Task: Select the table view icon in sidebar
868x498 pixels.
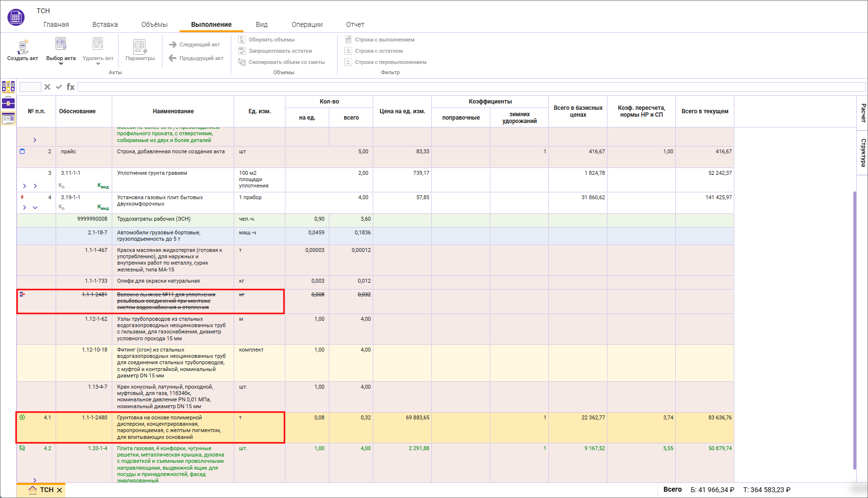Action: (x=8, y=118)
